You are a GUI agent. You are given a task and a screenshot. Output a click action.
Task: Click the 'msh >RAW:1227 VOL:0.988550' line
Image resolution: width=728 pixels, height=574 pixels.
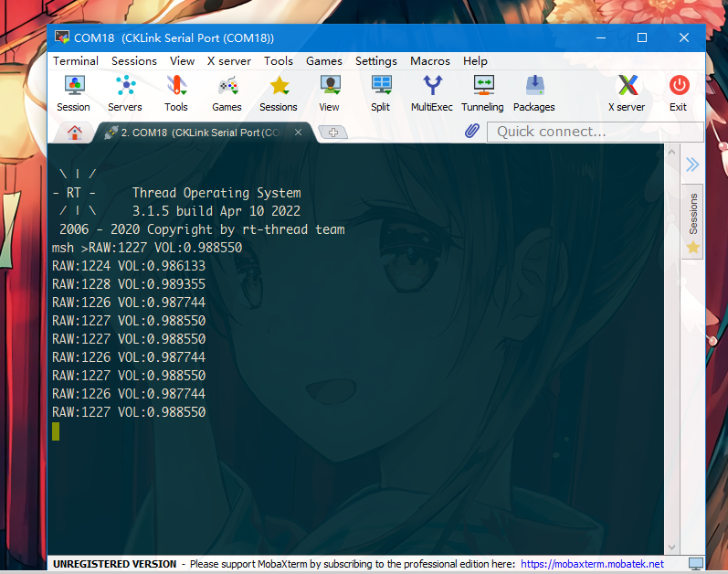[147, 248]
